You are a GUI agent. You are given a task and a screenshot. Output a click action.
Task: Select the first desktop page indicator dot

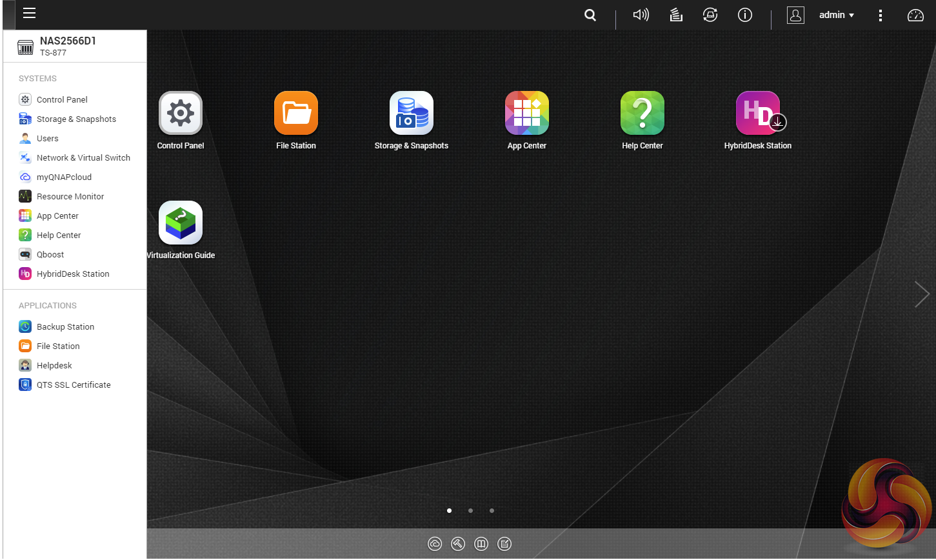449,510
